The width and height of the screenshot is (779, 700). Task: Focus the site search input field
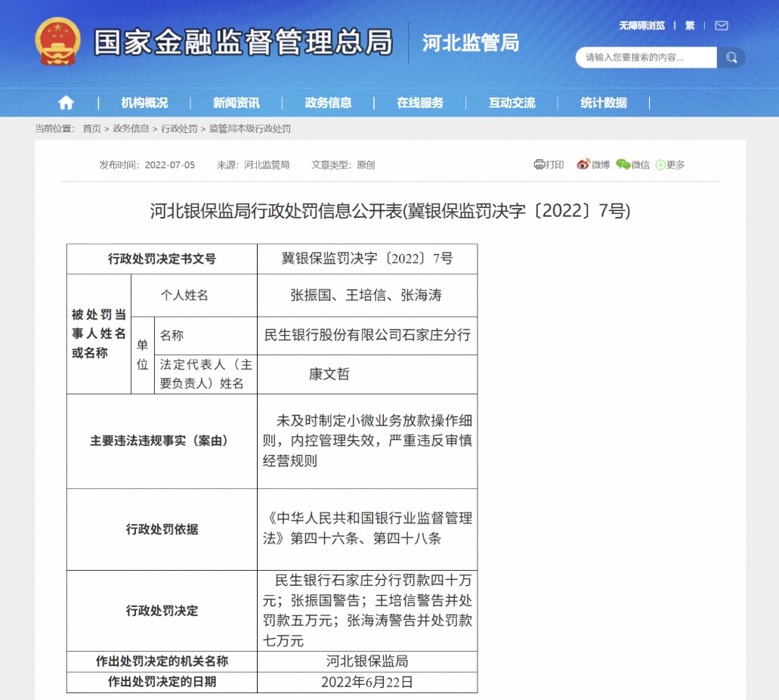(646, 57)
